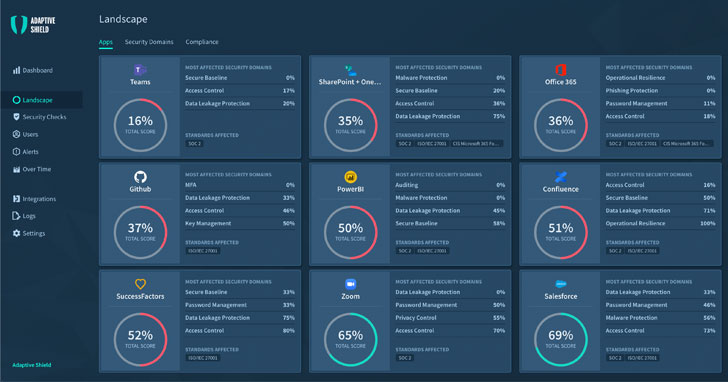Click the SOC 2 tag on Zoom card
This screenshot has width=728, height=382.
pos(405,358)
